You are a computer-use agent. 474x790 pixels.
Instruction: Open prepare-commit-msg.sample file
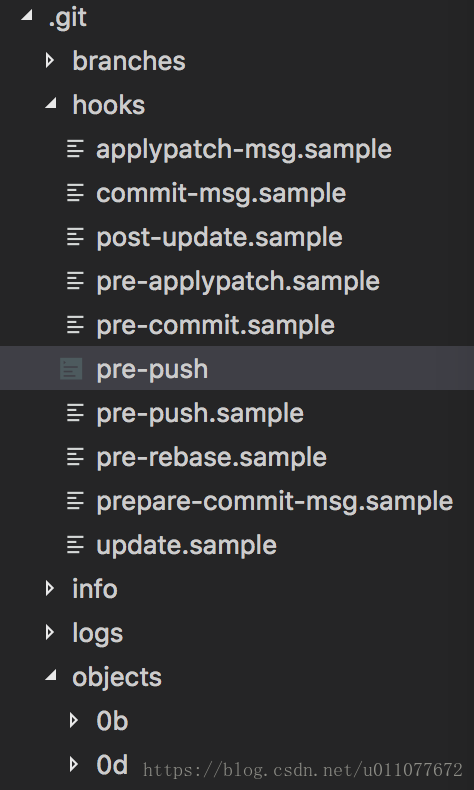pos(275,501)
